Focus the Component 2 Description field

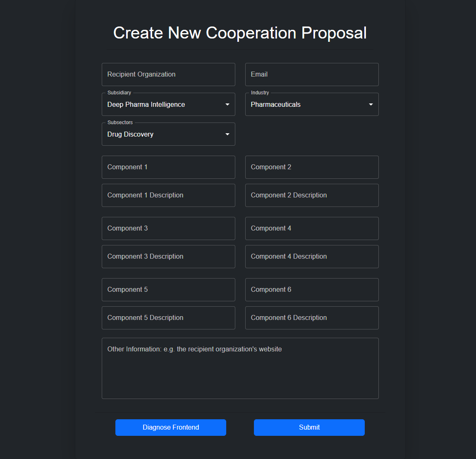[312, 195]
